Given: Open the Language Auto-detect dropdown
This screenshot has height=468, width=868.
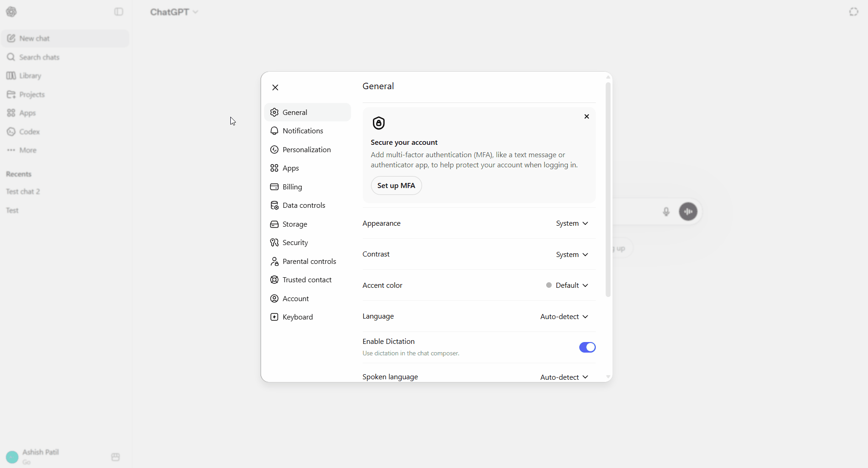Looking at the screenshot, I should (x=564, y=317).
